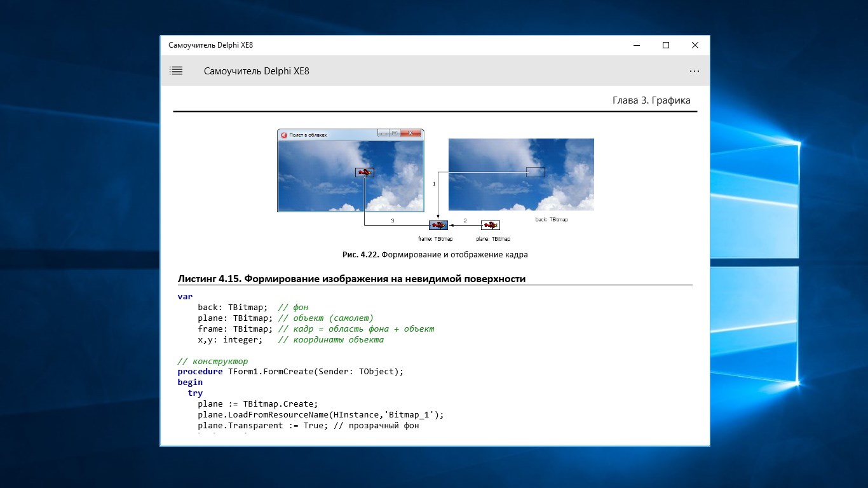Click the line plane := TBitmap.Create;
The width and height of the screenshot is (868, 488).
point(257,404)
